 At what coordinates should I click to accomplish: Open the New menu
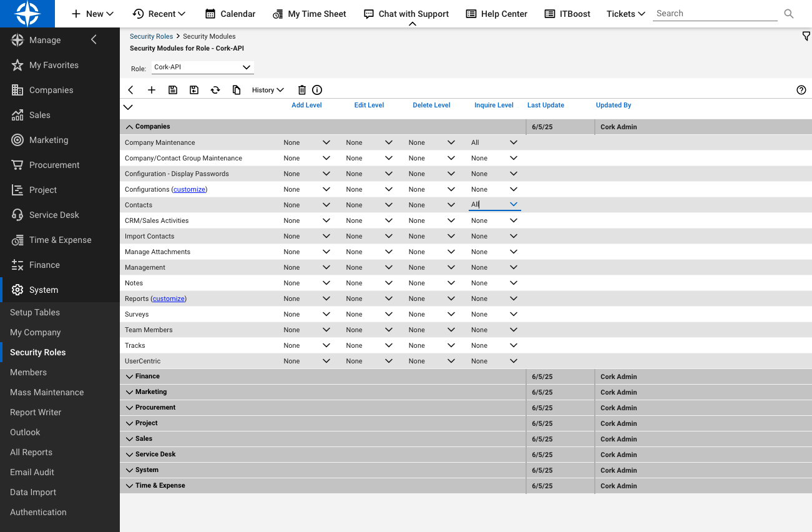pyautogui.click(x=92, y=14)
